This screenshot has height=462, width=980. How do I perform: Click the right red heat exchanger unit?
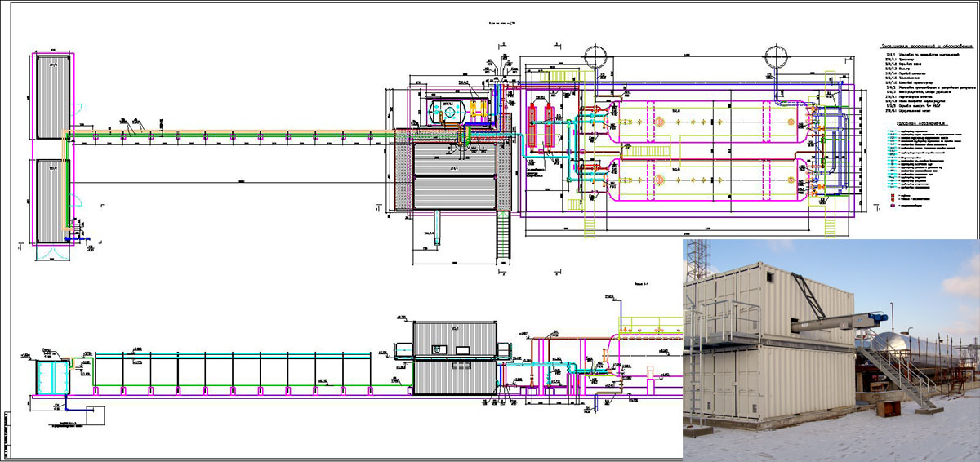tap(551, 124)
